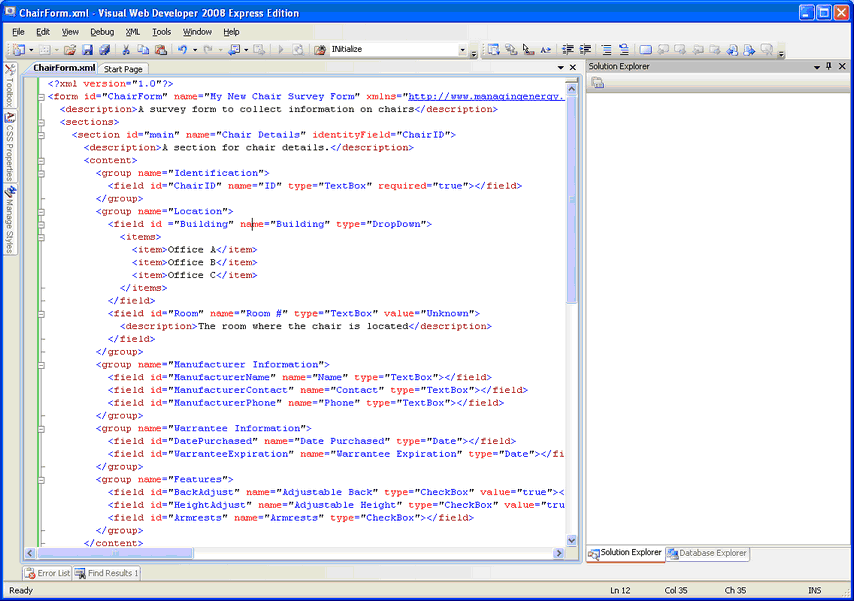
Task: Open the Error List panel tab
Action: tap(47, 573)
